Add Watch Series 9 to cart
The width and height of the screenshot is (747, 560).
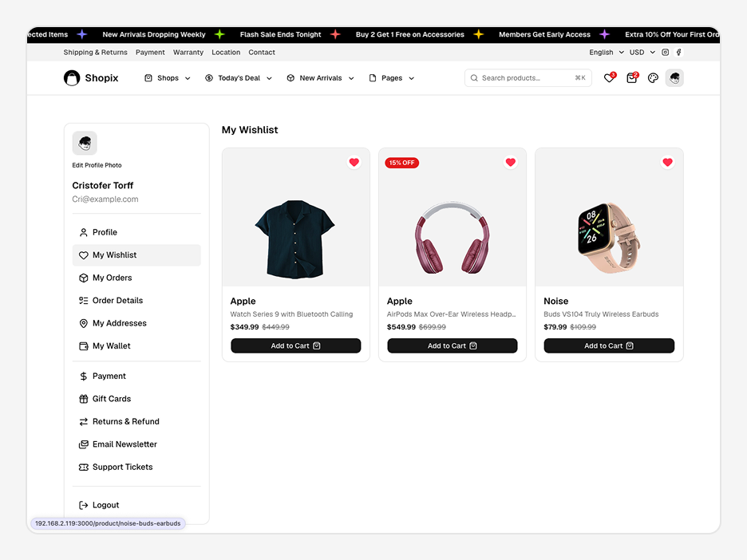[296, 345]
